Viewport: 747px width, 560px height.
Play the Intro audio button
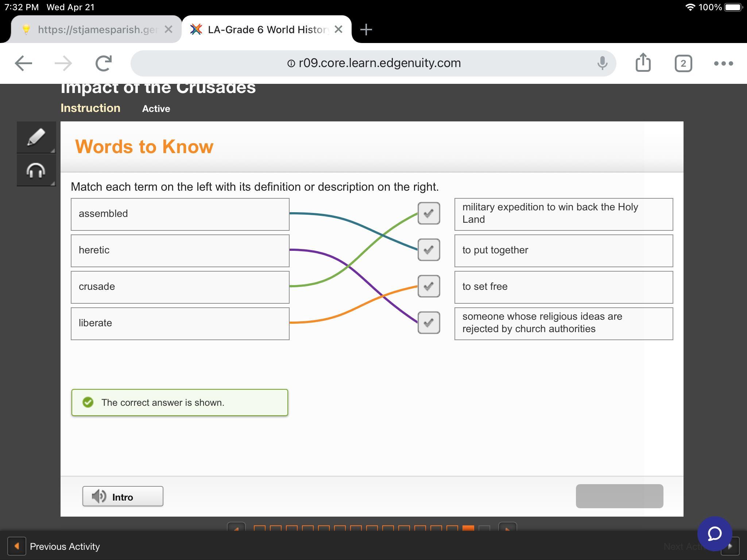(123, 497)
